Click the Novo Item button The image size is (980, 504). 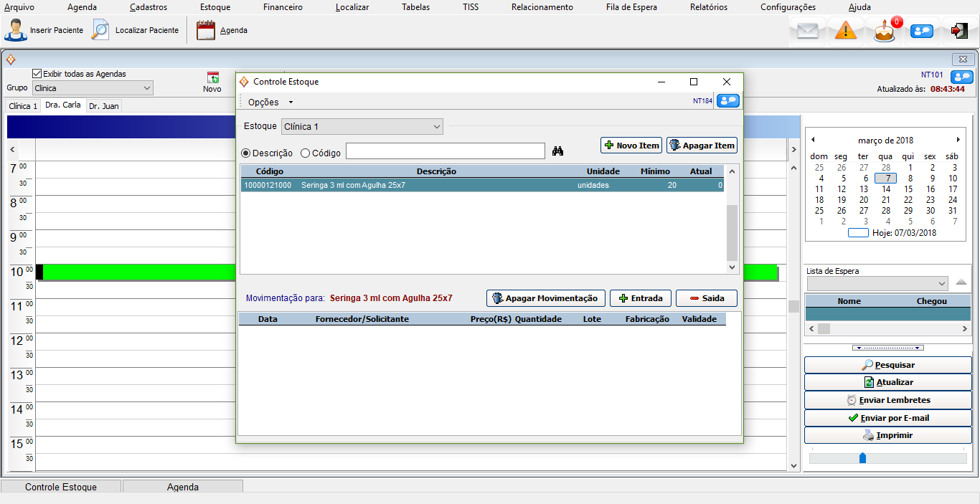coord(631,146)
